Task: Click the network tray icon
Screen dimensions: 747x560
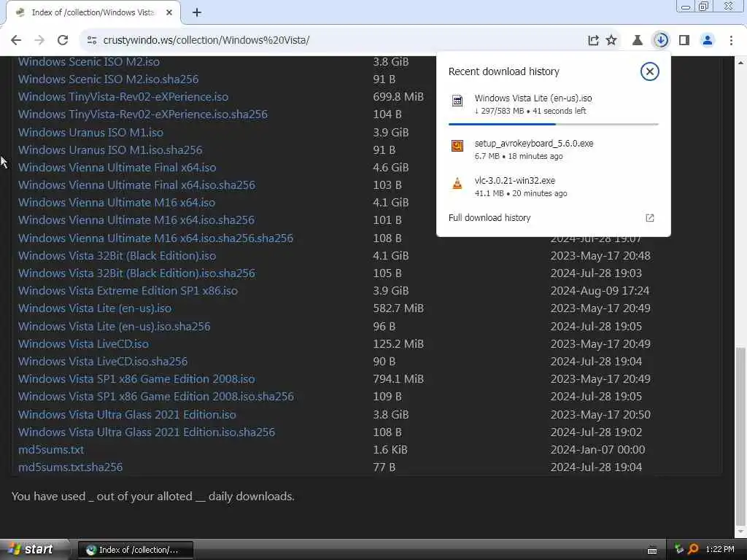Action: (679, 550)
